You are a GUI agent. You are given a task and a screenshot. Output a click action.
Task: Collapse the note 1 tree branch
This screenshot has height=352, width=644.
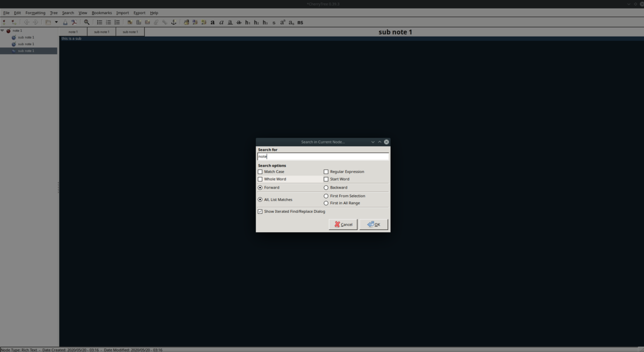4,31
